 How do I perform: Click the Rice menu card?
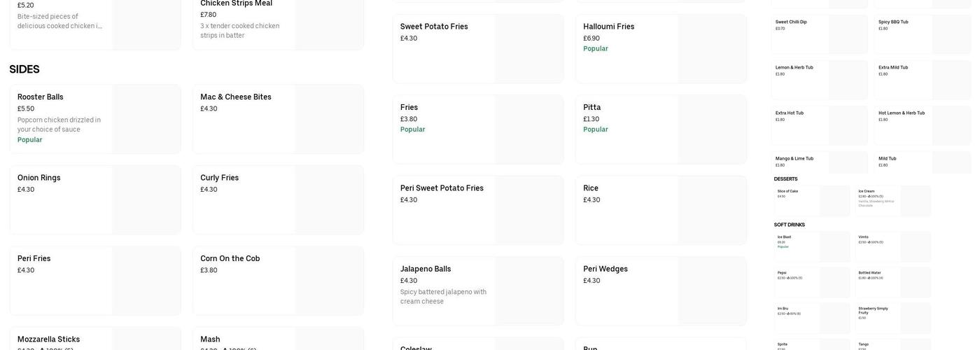click(x=661, y=210)
